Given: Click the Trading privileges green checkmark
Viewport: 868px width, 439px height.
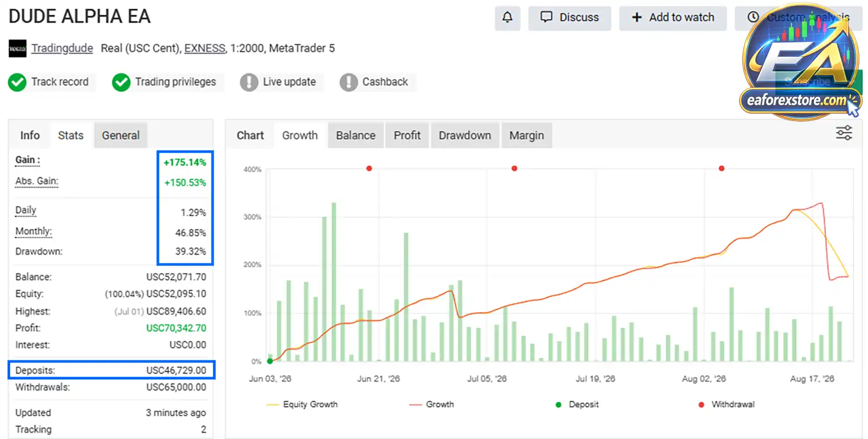Looking at the screenshot, I should [x=121, y=82].
